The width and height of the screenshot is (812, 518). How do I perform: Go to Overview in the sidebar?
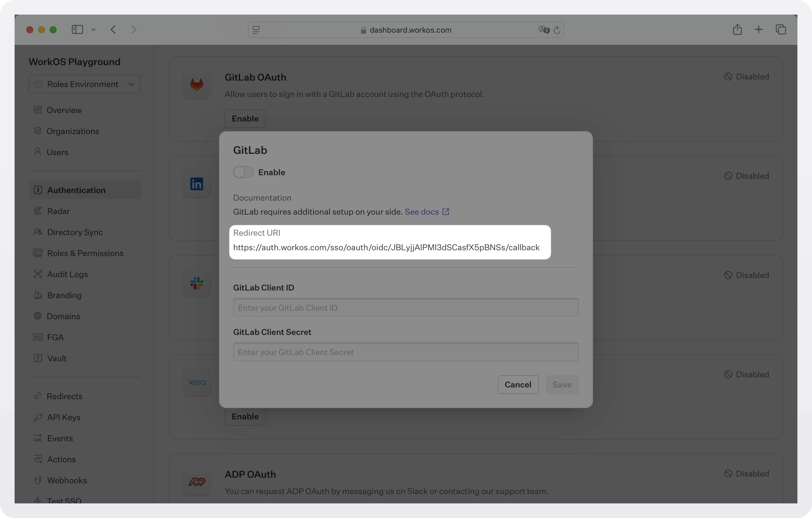64,110
